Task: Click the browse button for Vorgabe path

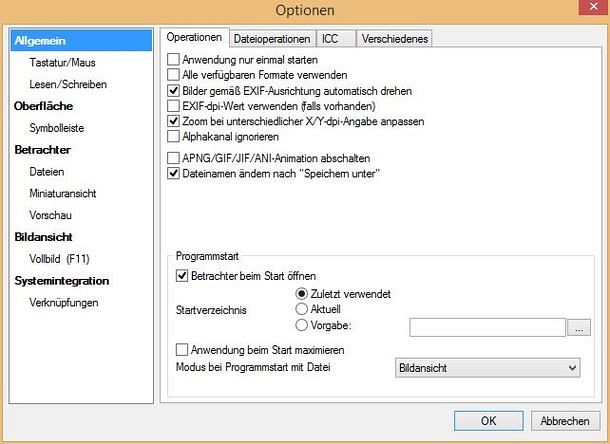Action: [x=579, y=326]
